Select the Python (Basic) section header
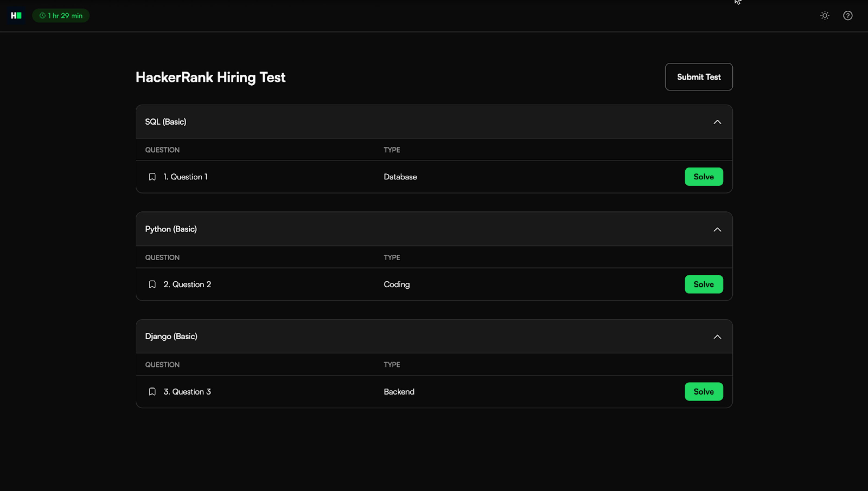The height and width of the screenshot is (491, 868). (x=171, y=229)
